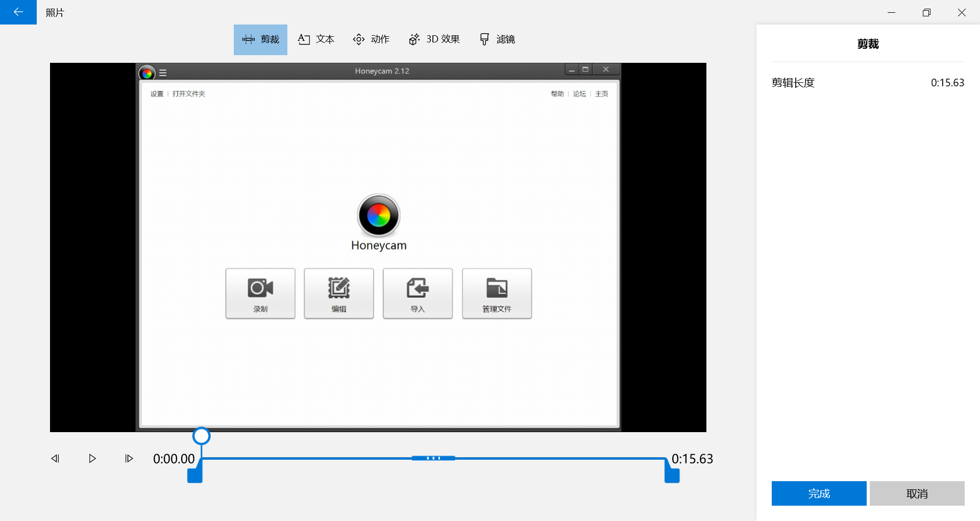This screenshot has width=980, height=521.
Task: Step forward one frame
Action: [129, 459]
